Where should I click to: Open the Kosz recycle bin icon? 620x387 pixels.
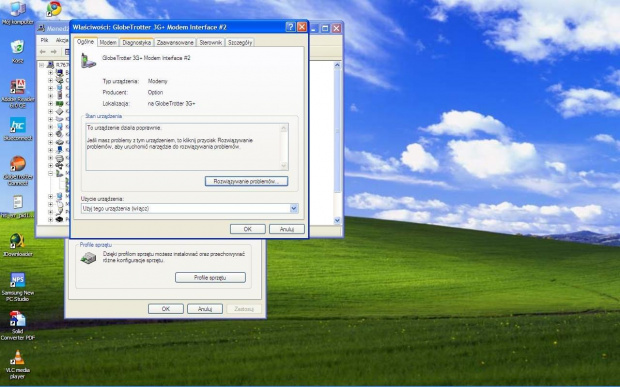[x=17, y=51]
